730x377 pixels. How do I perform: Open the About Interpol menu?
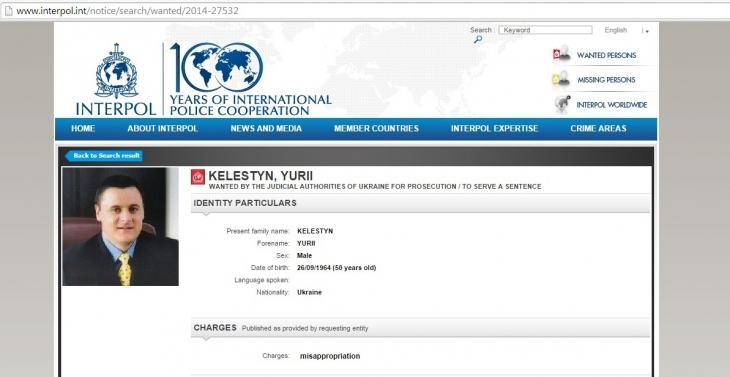click(x=162, y=128)
